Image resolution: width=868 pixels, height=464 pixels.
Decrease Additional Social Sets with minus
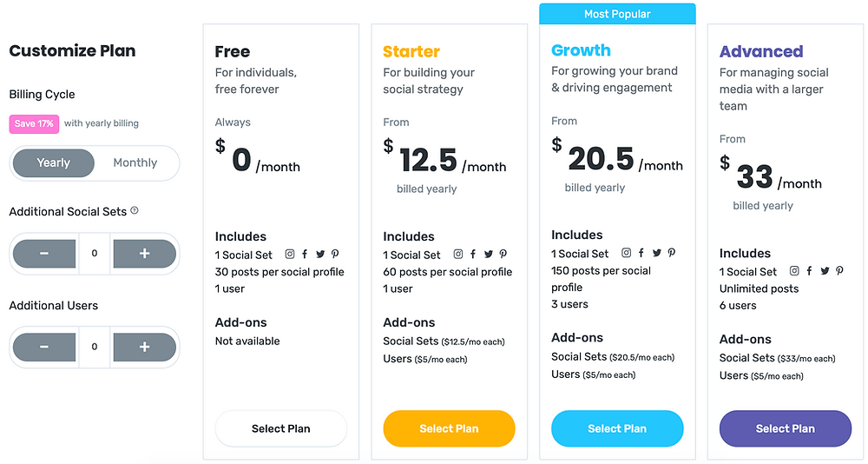pos(44,254)
